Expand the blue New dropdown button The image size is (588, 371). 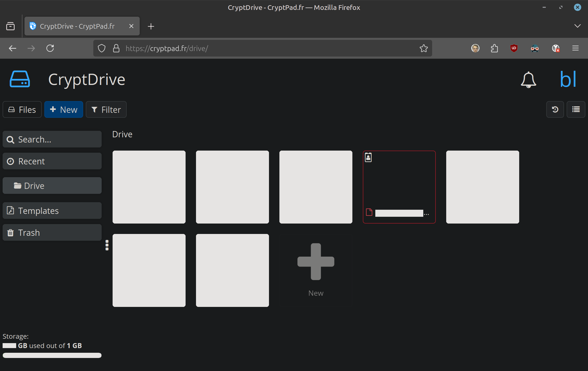coord(64,109)
